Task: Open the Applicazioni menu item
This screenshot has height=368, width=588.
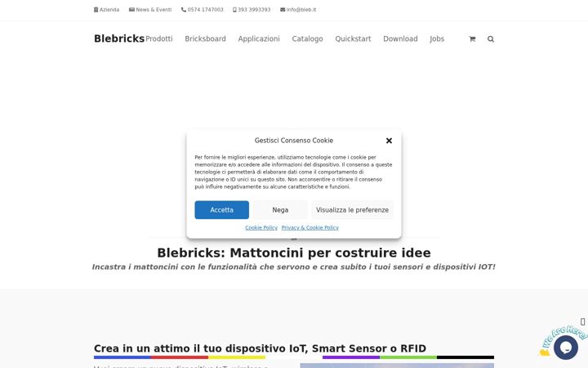Action: tap(259, 38)
